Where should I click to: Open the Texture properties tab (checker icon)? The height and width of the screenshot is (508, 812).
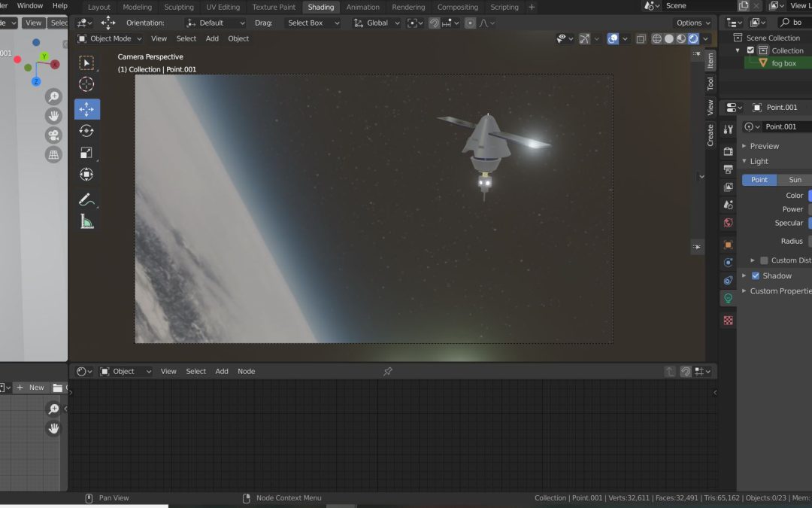(728, 321)
